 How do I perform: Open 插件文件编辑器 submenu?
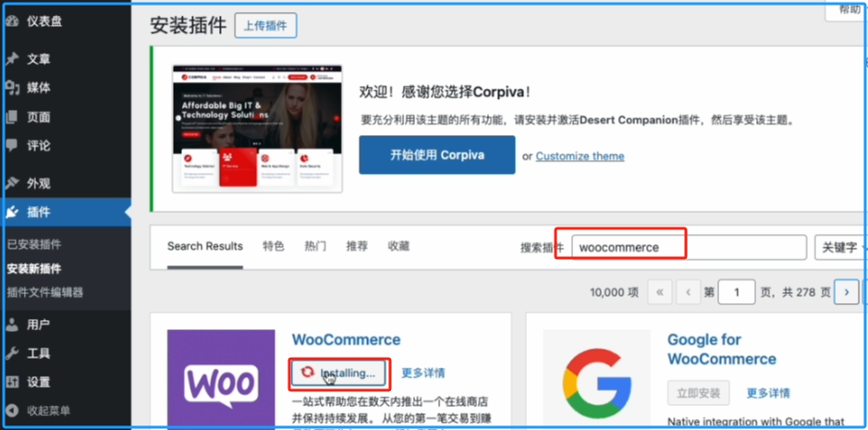tap(45, 292)
